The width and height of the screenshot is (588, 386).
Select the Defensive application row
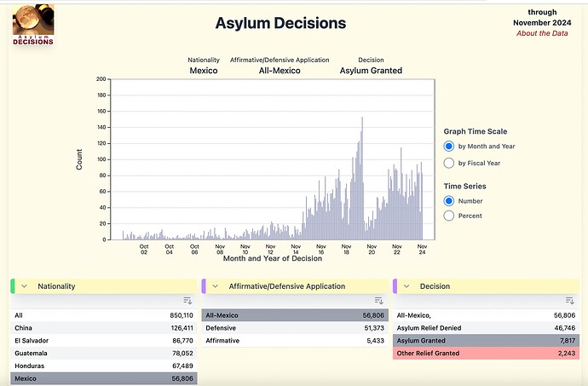click(x=295, y=328)
